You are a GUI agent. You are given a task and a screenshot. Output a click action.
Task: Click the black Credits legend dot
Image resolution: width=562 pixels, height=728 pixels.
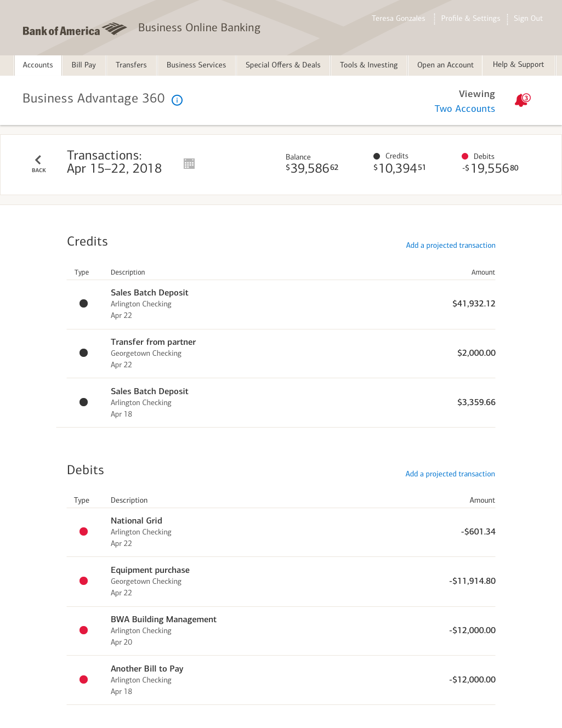click(x=377, y=156)
